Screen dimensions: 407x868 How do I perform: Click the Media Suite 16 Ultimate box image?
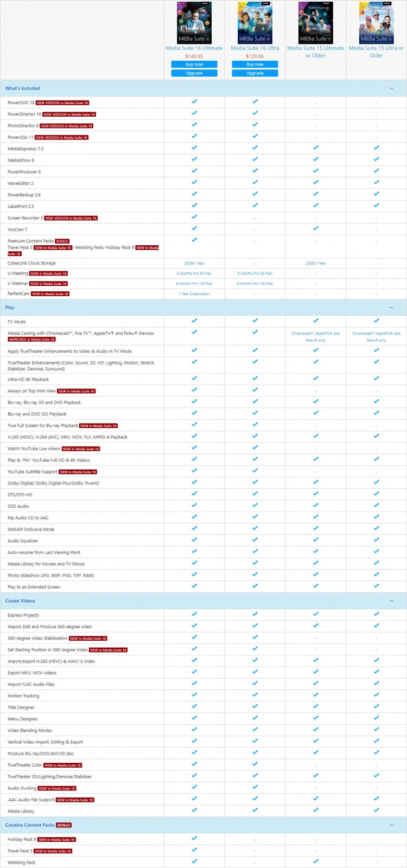194,22
